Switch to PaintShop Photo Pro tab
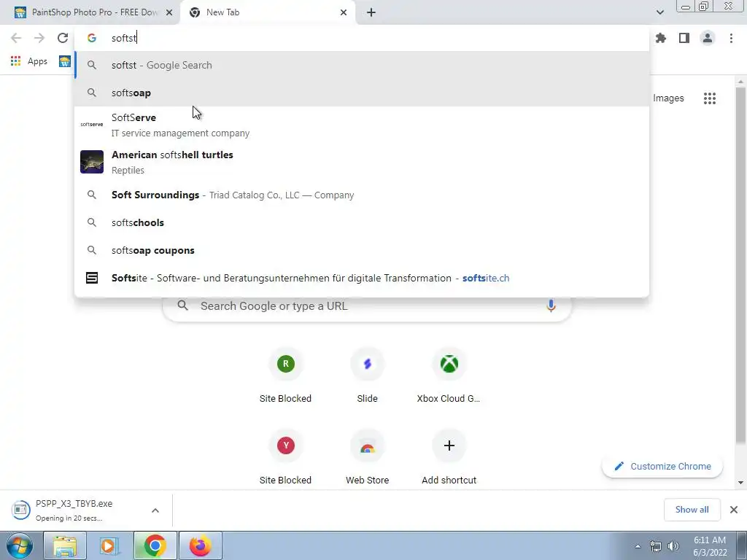The image size is (747, 560). 88,12
